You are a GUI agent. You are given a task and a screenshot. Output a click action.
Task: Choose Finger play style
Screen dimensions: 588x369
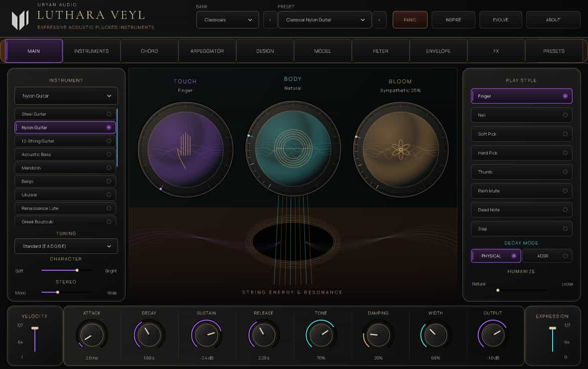(522, 96)
